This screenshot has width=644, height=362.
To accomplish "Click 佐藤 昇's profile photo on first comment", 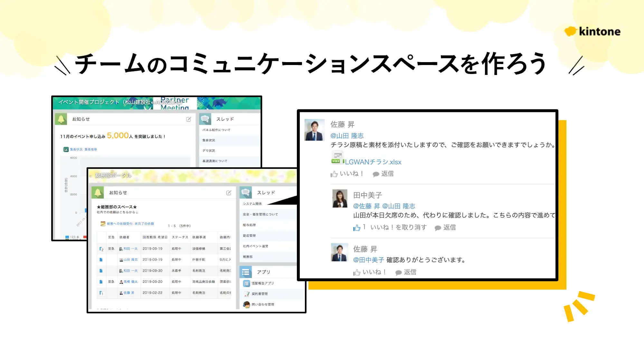I will (314, 130).
